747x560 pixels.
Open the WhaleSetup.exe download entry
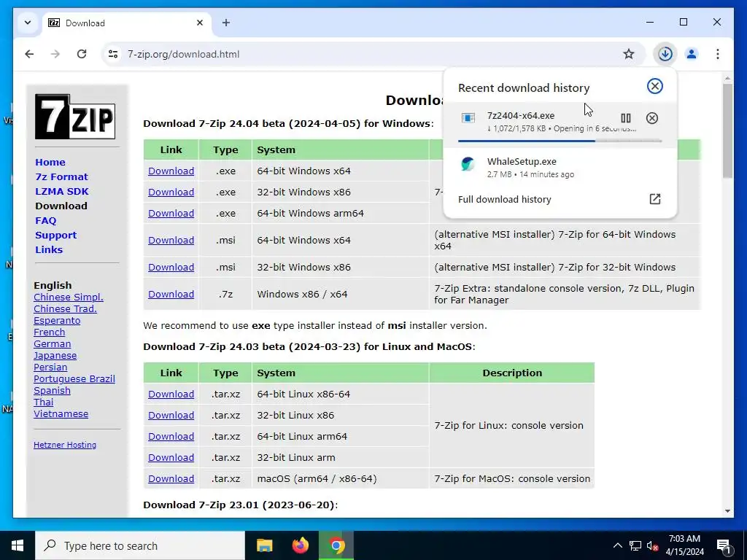[560, 168]
